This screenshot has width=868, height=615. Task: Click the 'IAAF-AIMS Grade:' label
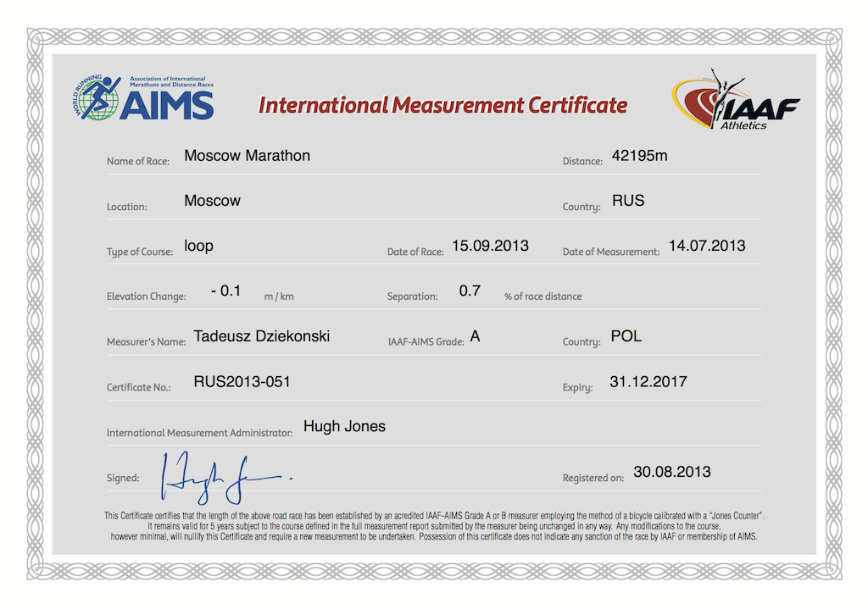click(426, 341)
